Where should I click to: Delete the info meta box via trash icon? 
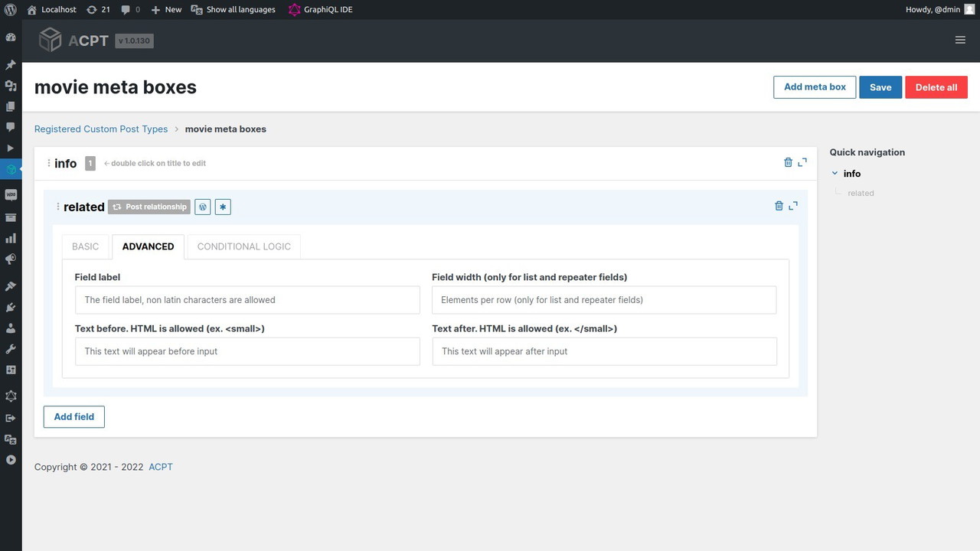pyautogui.click(x=788, y=162)
